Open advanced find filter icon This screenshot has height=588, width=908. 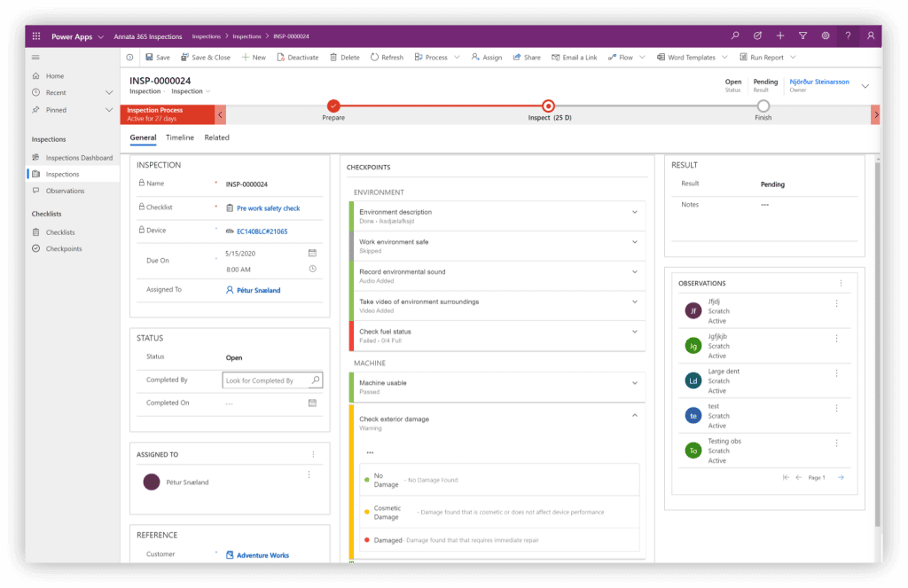802,35
